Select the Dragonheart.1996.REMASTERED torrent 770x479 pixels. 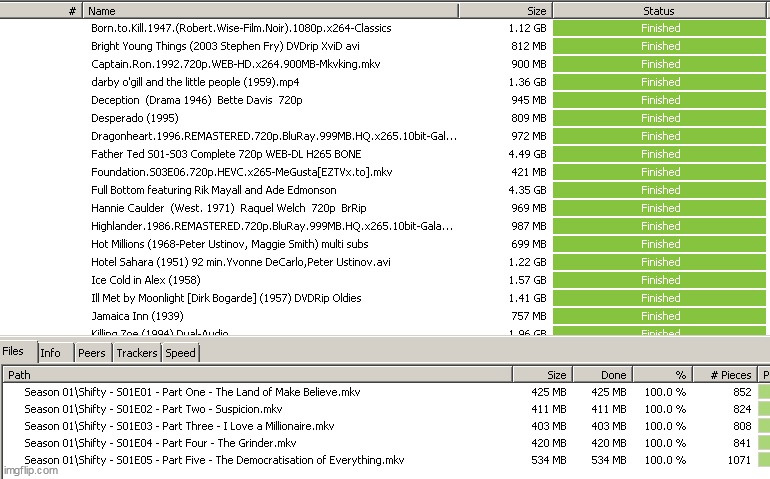click(274, 136)
